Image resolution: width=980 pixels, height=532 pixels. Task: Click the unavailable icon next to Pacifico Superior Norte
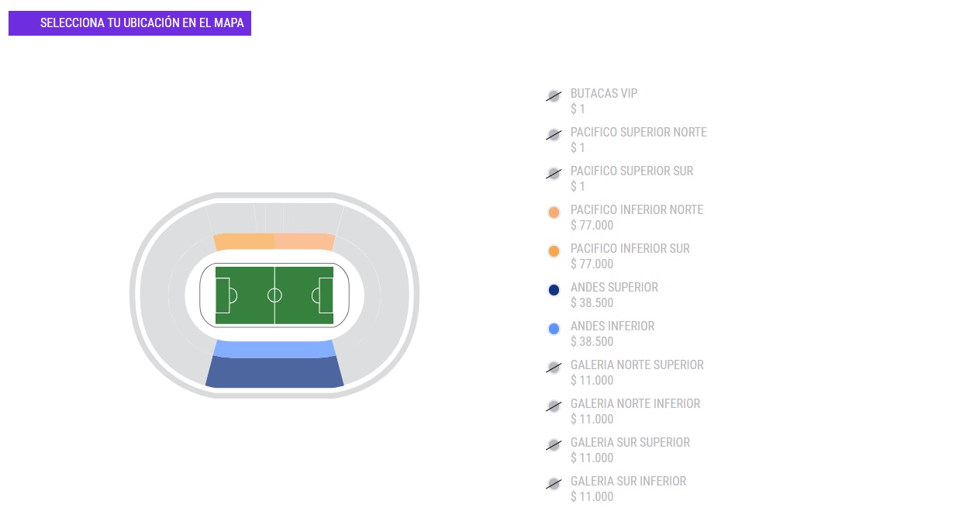tap(554, 135)
